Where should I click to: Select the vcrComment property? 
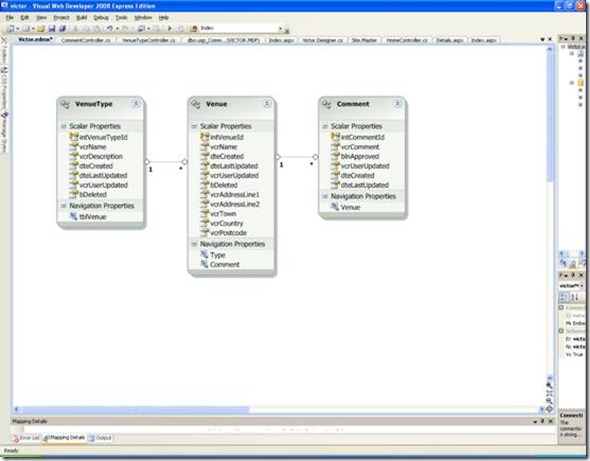[x=356, y=147]
